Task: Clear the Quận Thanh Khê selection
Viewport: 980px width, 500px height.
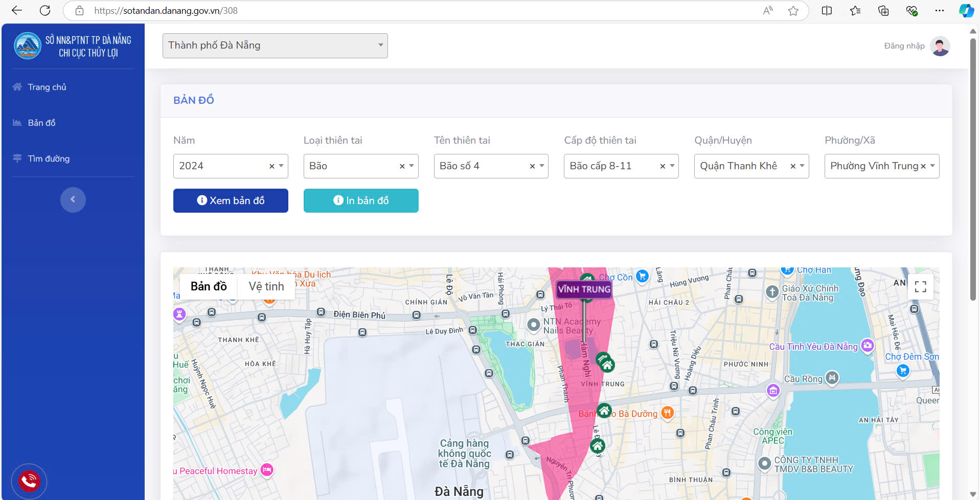Action: click(793, 166)
